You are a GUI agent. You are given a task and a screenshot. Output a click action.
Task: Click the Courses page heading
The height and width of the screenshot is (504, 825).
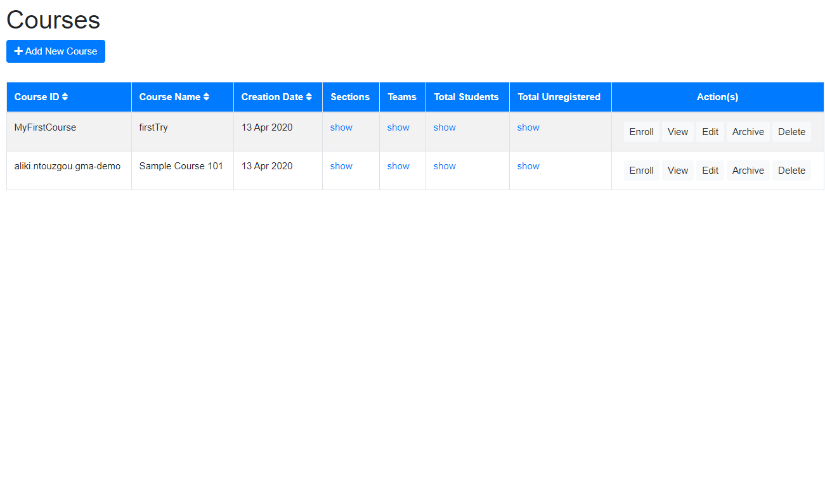(x=53, y=20)
